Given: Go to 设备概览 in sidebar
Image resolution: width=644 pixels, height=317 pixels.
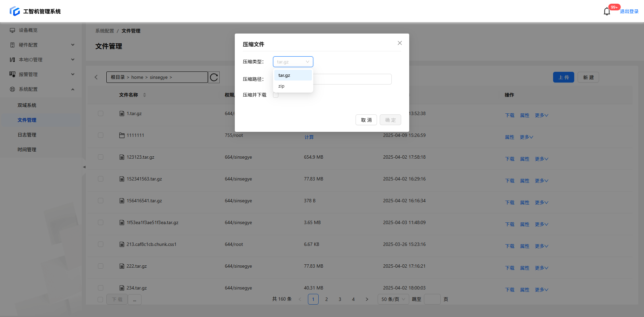Looking at the screenshot, I should pyautogui.click(x=28, y=30).
